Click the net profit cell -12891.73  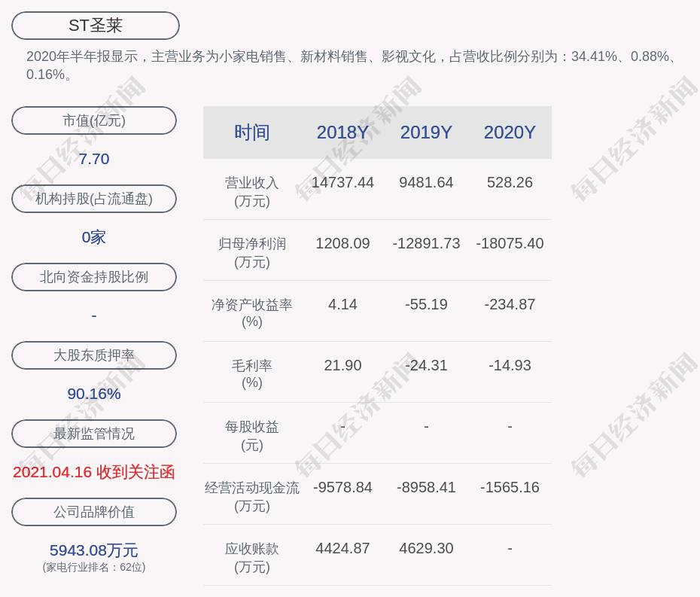tap(426, 243)
